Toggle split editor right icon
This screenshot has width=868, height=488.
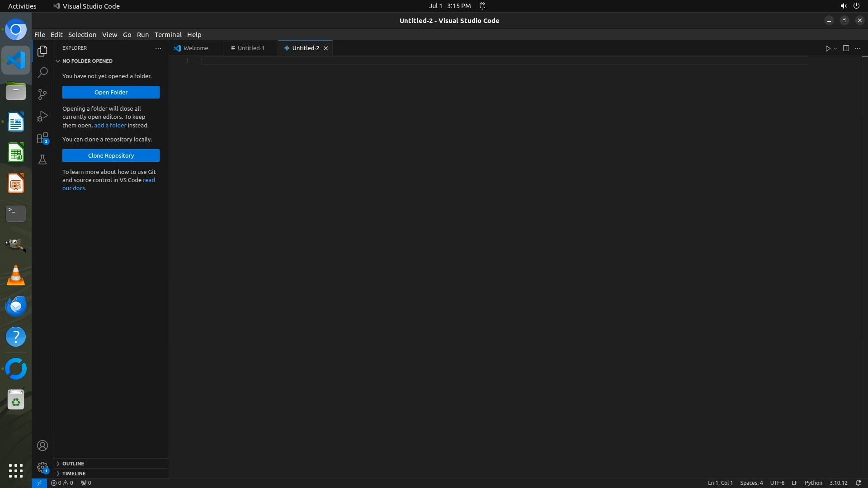click(846, 48)
